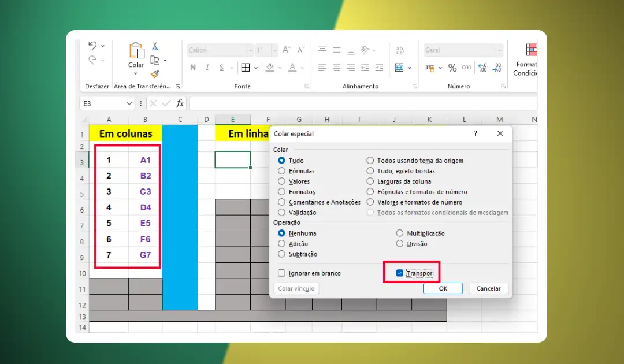Select the Multiplicação operation
This screenshot has width=624, height=364.
(x=400, y=233)
